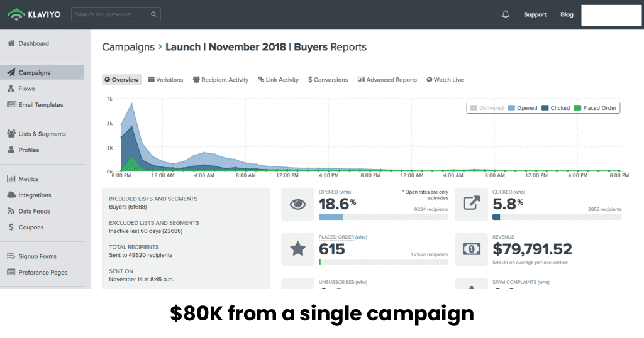The image size is (644, 338).
Task: Click the Lists & Segments people icon
Action: pyautogui.click(x=11, y=133)
